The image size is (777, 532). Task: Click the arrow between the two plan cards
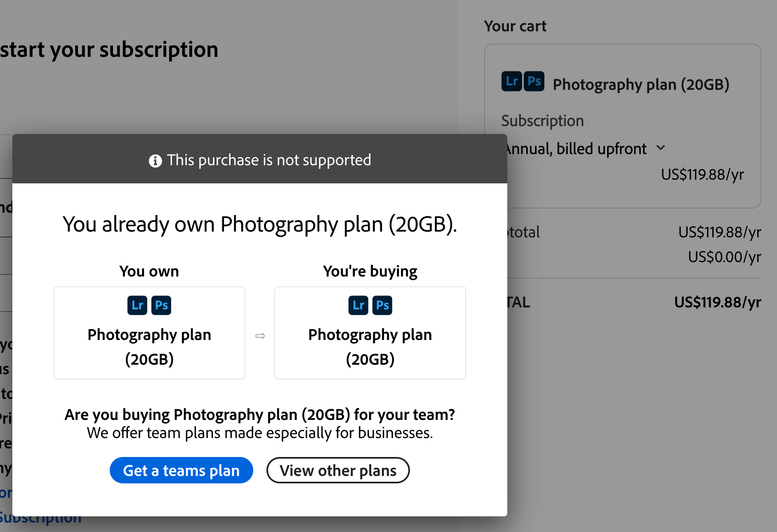tap(260, 335)
